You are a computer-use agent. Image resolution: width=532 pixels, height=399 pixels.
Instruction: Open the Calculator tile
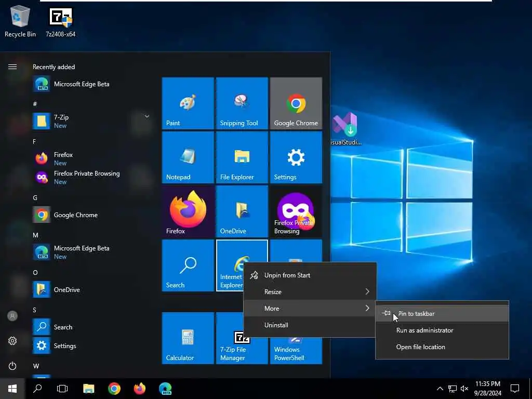(x=188, y=338)
